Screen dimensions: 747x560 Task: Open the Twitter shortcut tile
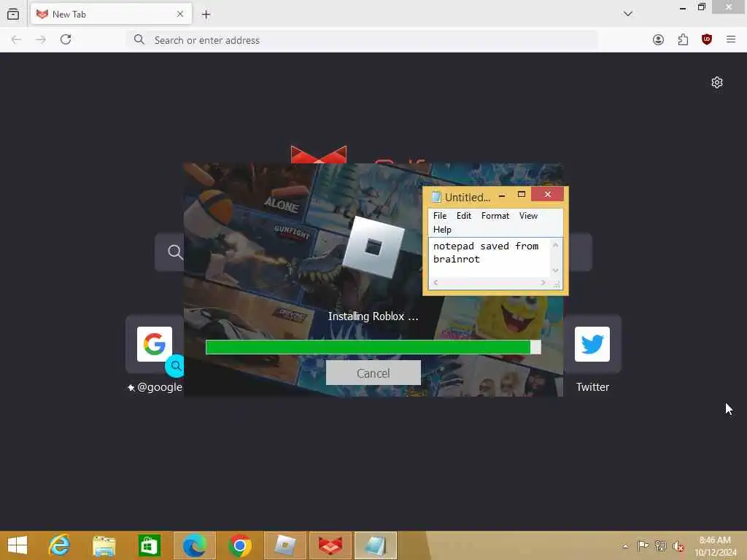[x=592, y=344]
